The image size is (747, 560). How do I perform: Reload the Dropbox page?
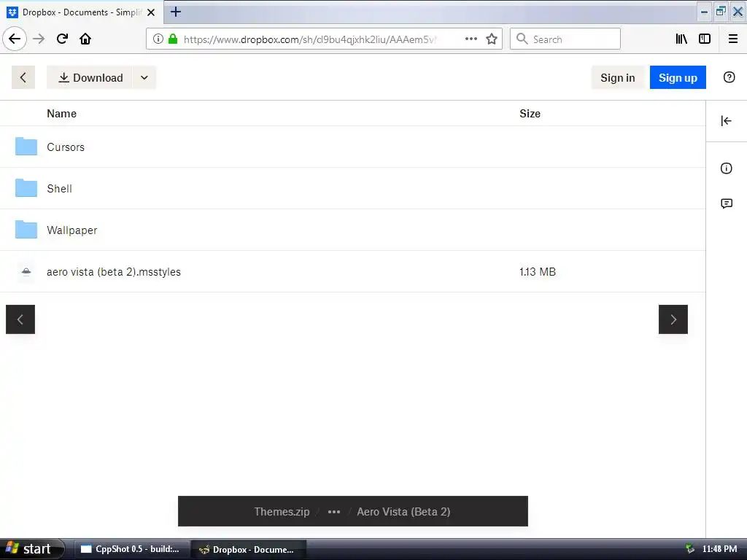click(62, 39)
